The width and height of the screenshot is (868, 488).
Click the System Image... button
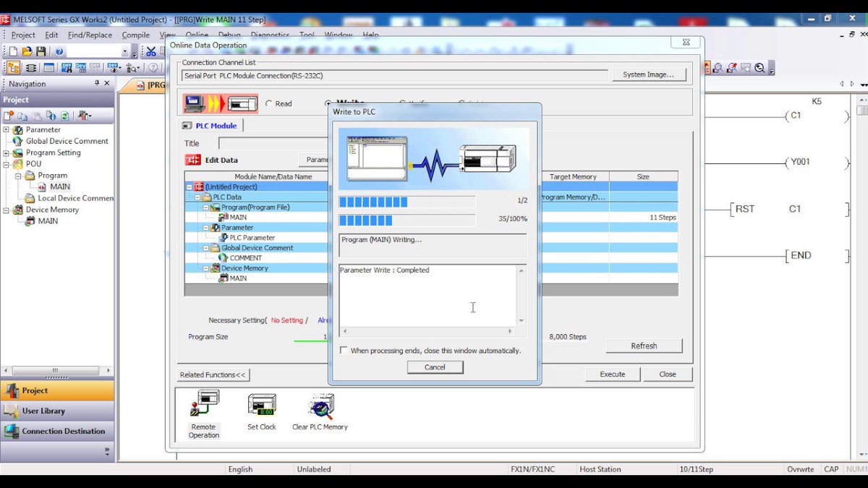coord(648,74)
